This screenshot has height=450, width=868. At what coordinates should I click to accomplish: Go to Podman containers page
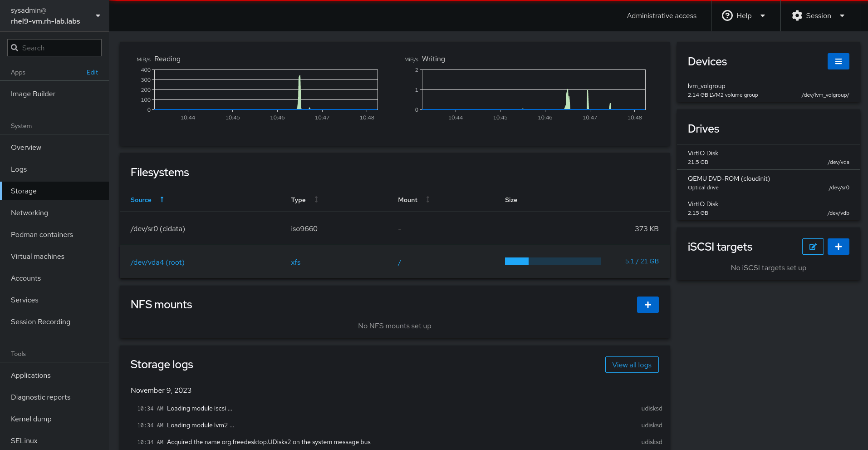tap(42, 235)
